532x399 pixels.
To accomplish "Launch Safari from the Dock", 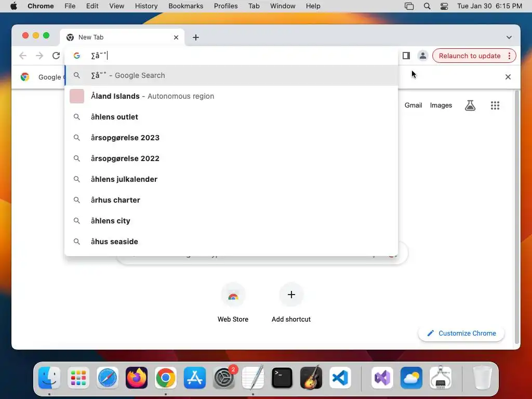I will [108, 378].
